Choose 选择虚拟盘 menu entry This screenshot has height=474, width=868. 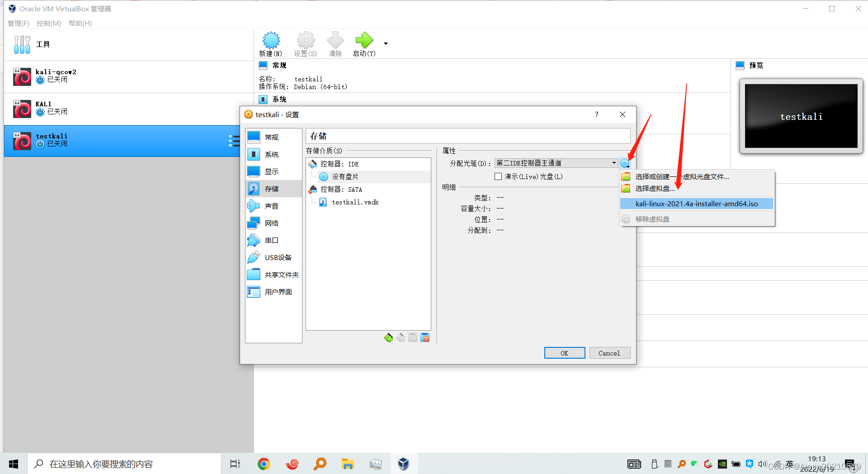point(697,188)
